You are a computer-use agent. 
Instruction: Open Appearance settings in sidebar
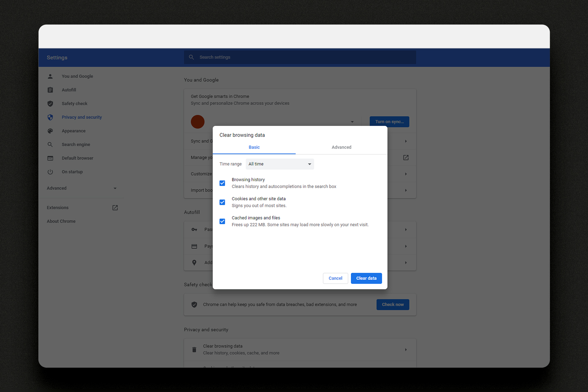(73, 131)
